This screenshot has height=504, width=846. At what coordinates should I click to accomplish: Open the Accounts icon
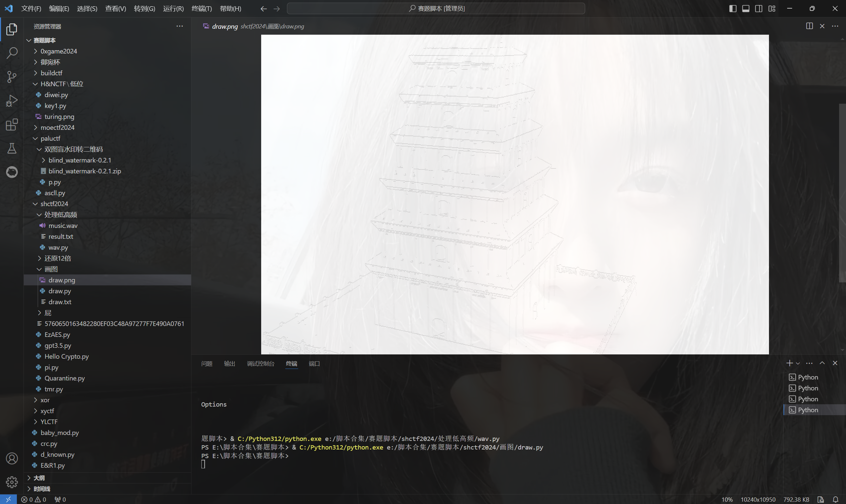(x=12, y=458)
